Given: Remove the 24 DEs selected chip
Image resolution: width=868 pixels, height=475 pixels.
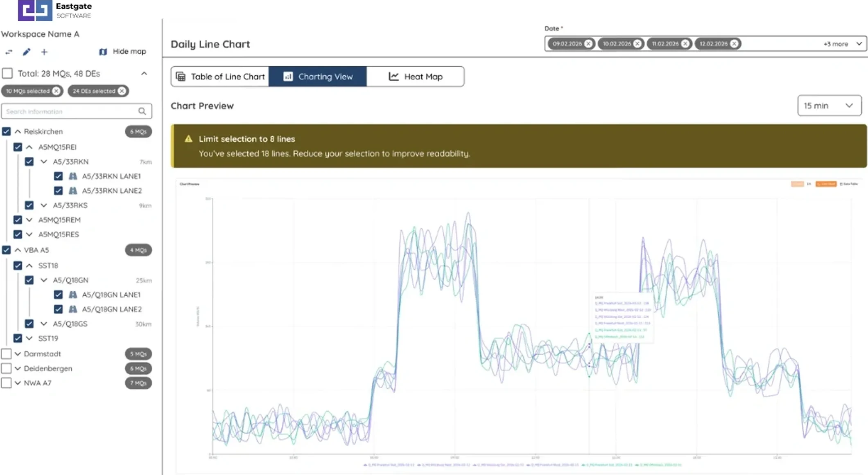Looking at the screenshot, I should tap(122, 91).
